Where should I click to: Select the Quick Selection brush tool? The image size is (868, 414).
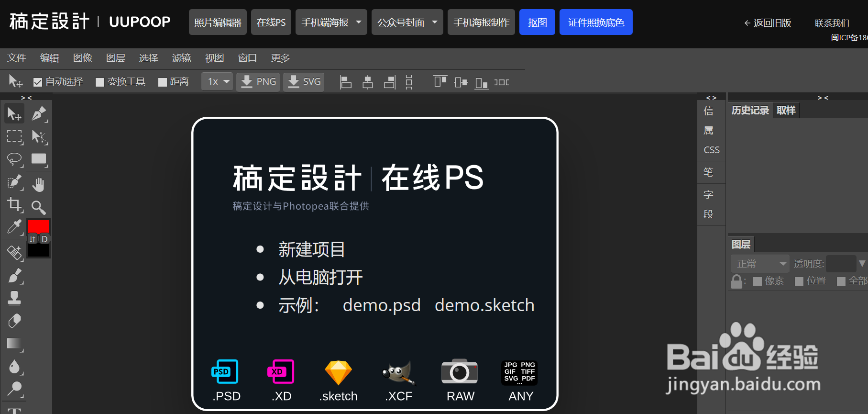[x=14, y=182]
